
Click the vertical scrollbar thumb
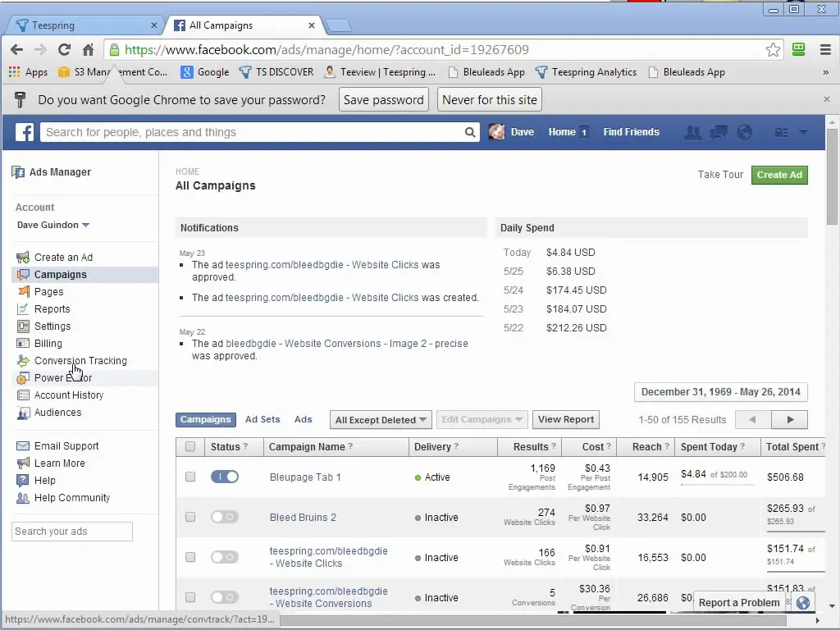click(832, 177)
